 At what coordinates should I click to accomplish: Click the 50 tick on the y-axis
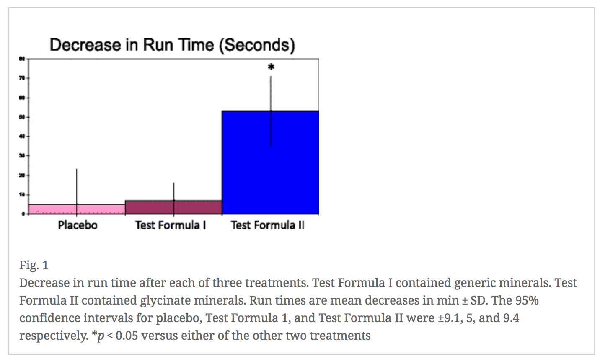coord(22,117)
